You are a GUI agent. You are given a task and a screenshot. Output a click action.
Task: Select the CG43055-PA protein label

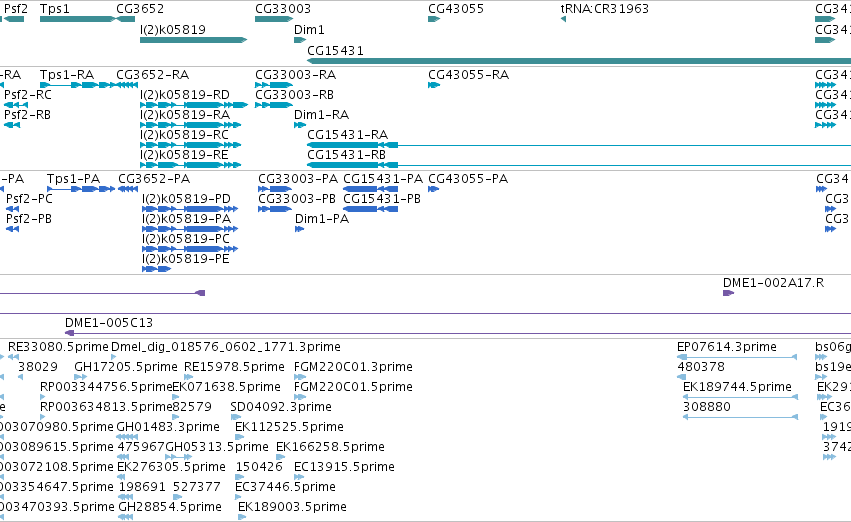click(x=468, y=179)
